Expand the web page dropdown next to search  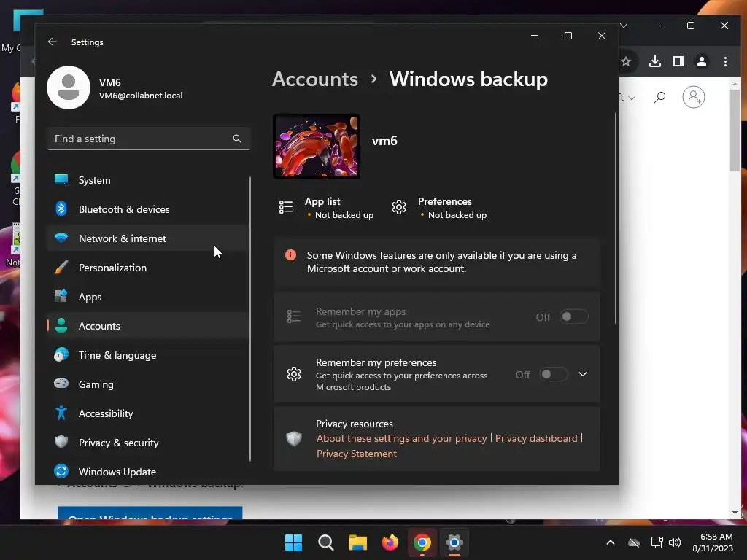(632, 98)
